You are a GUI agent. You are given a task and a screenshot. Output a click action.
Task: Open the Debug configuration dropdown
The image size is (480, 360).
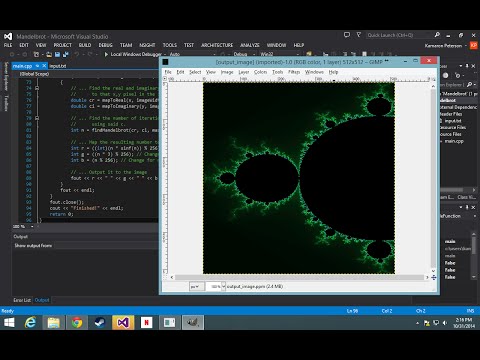tap(243, 54)
